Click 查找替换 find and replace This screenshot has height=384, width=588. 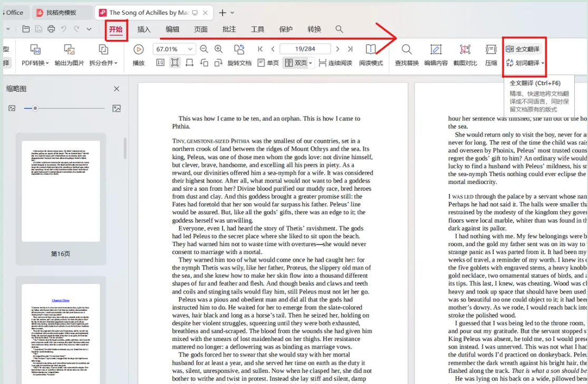tap(407, 55)
